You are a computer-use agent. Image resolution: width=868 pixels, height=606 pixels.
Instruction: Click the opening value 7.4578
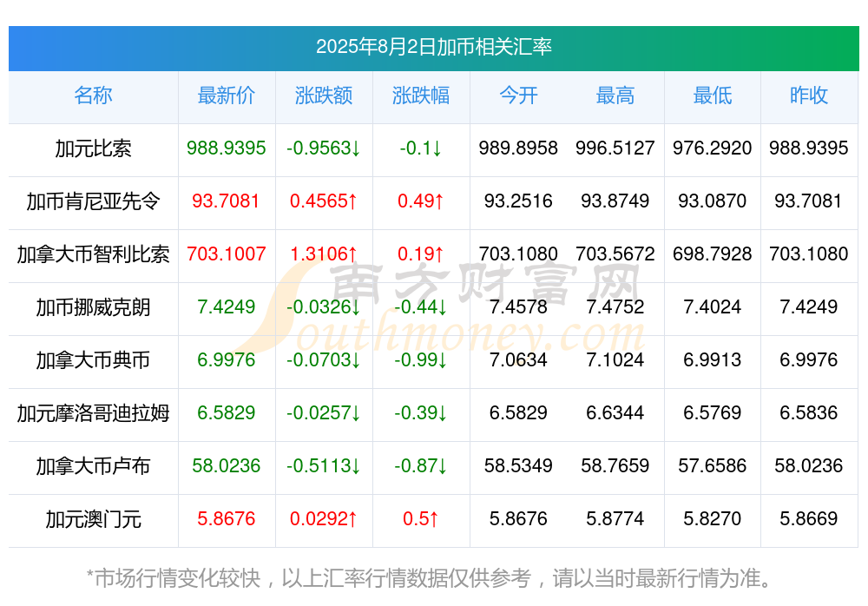(518, 306)
